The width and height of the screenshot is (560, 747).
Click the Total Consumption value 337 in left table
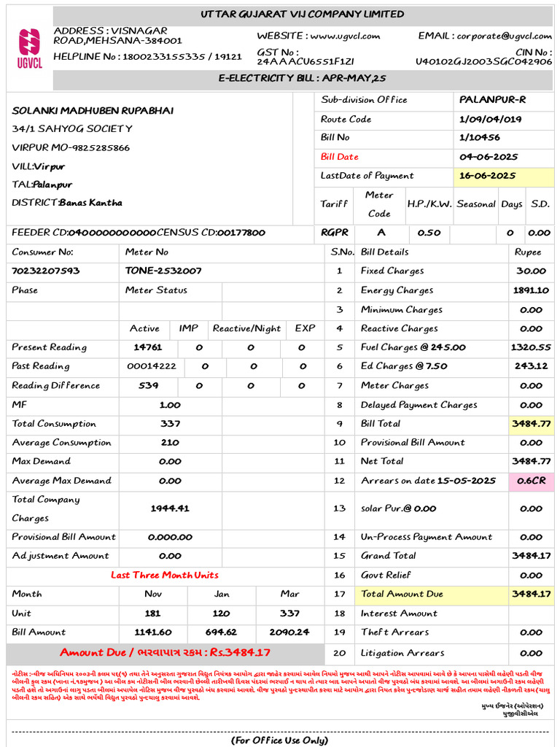coord(170,424)
